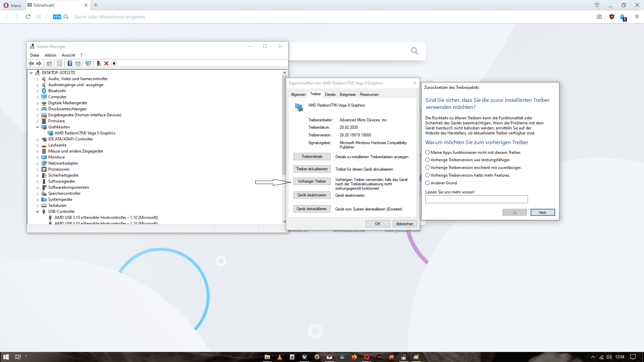Expand the Audio, Video und Gamecontroller node
This screenshot has height=362, width=644.
pos(38,79)
